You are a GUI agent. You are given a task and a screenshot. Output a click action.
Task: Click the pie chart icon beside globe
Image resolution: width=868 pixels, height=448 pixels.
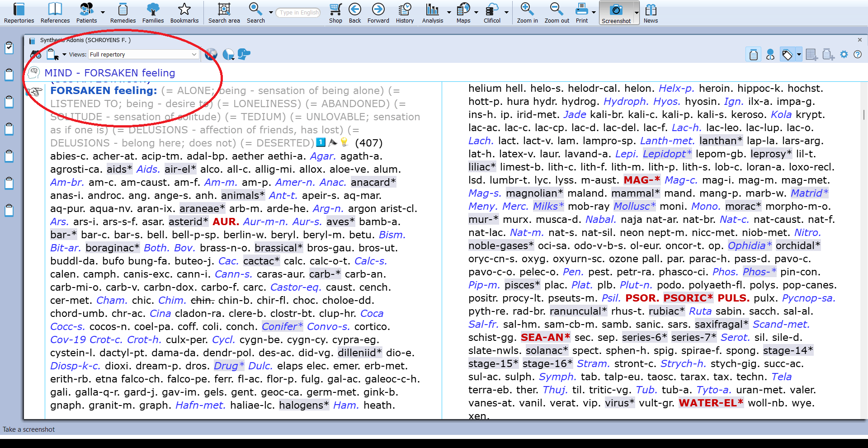(x=228, y=55)
